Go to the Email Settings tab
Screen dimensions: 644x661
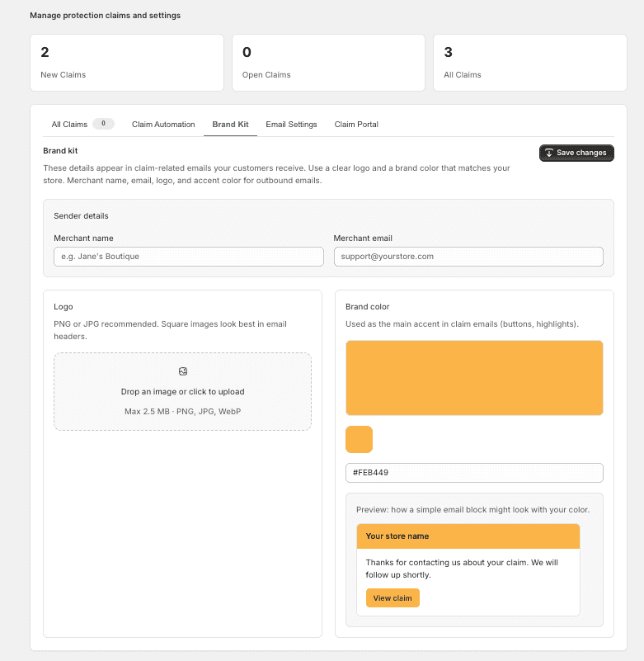coord(291,125)
